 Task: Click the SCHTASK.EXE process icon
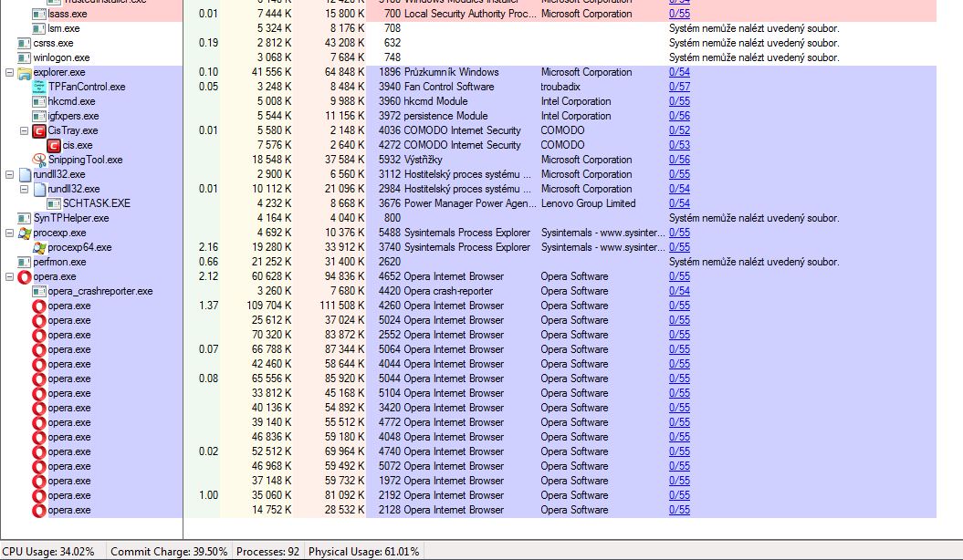pos(54,203)
